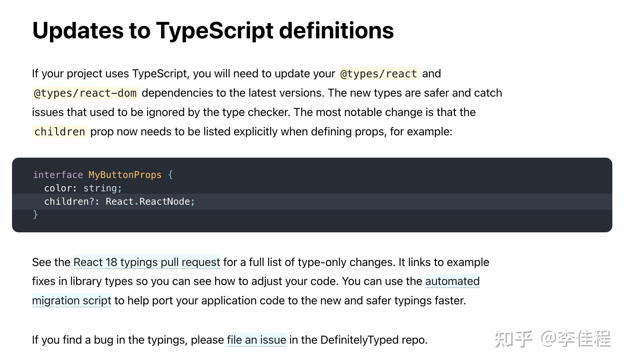Click the @types/react-dom inline code
This screenshot has width=627, height=364.
point(85,93)
